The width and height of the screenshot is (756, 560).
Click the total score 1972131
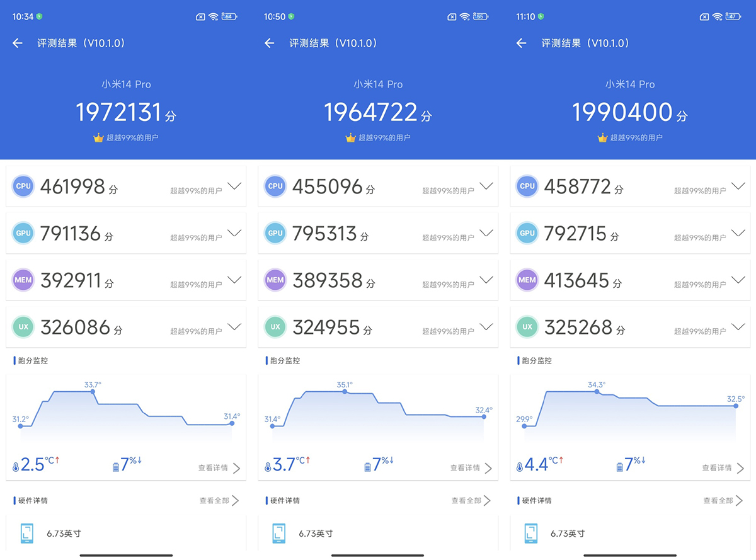pos(119,112)
